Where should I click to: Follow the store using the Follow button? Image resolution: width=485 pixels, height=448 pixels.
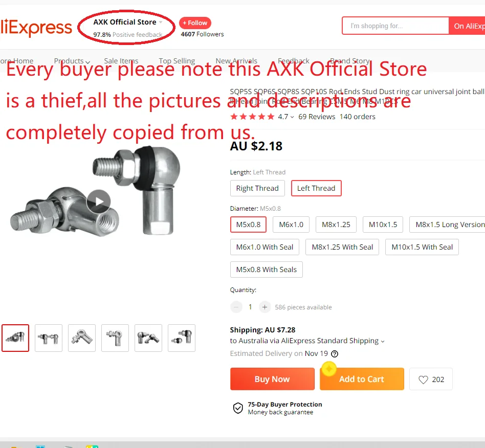195,23
